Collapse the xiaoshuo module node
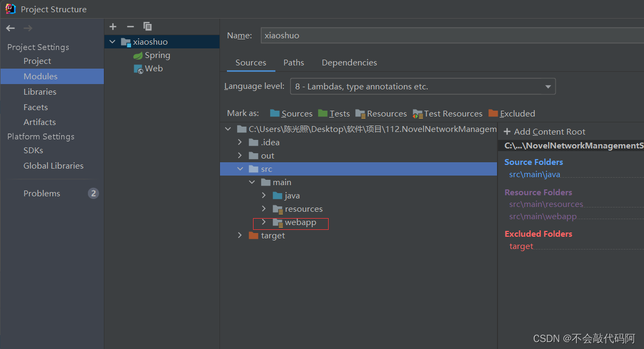This screenshot has width=644, height=349. (x=112, y=41)
